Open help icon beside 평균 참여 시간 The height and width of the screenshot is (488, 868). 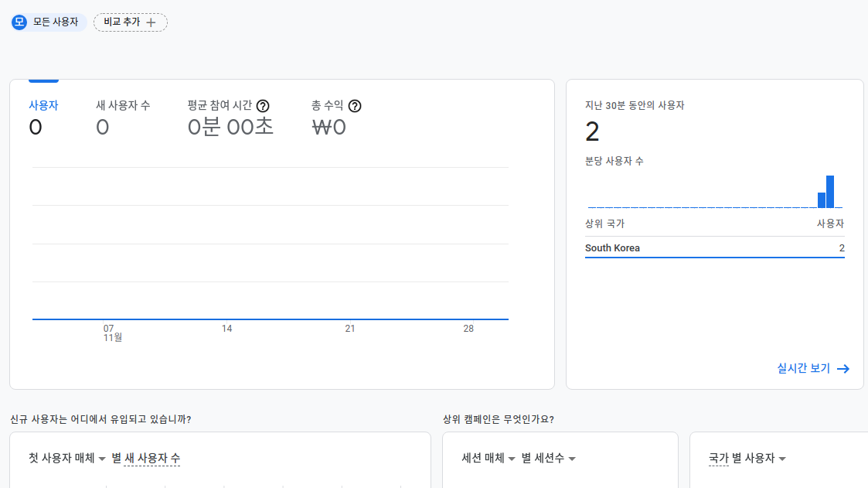point(263,106)
